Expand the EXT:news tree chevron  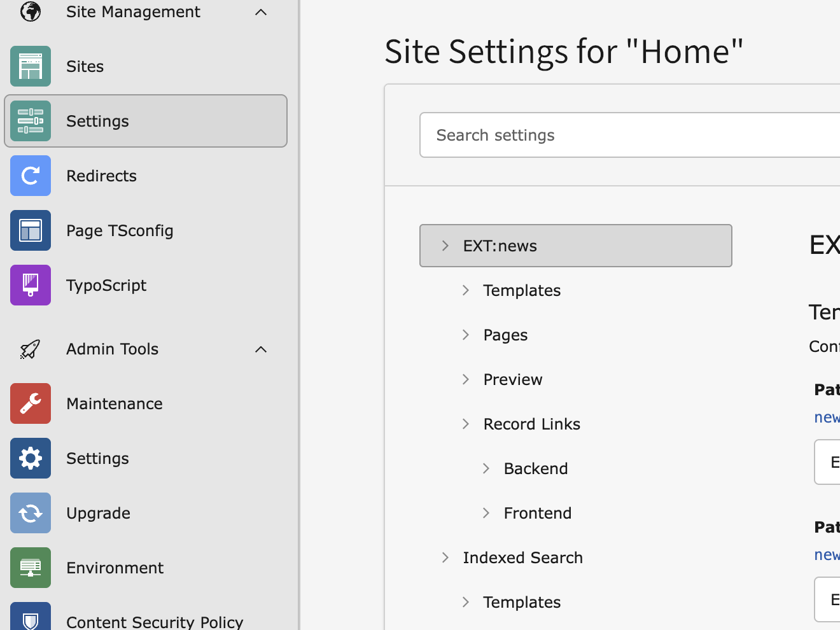click(x=445, y=246)
